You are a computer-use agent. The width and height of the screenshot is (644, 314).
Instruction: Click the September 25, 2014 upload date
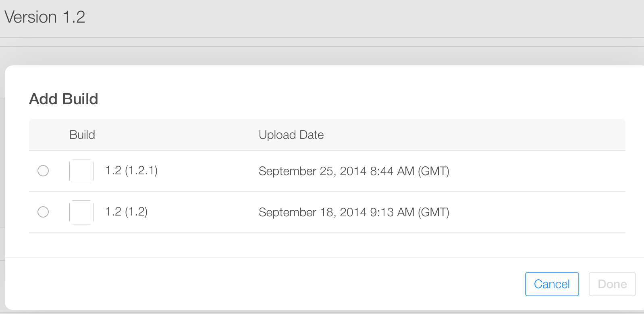pos(312,171)
